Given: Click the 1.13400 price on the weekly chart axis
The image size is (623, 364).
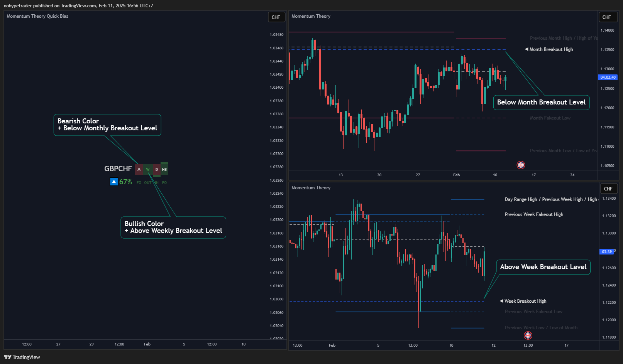Looking at the screenshot, I should [x=609, y=199].
